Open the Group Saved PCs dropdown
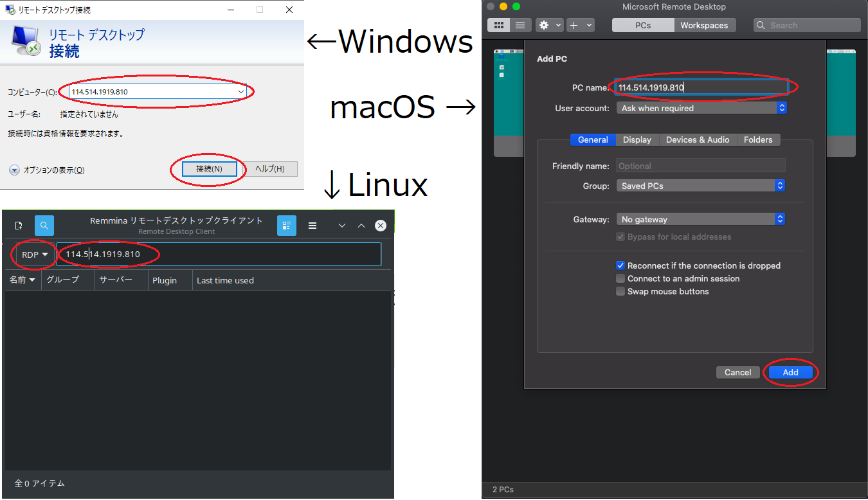 (x=701, y=186)
